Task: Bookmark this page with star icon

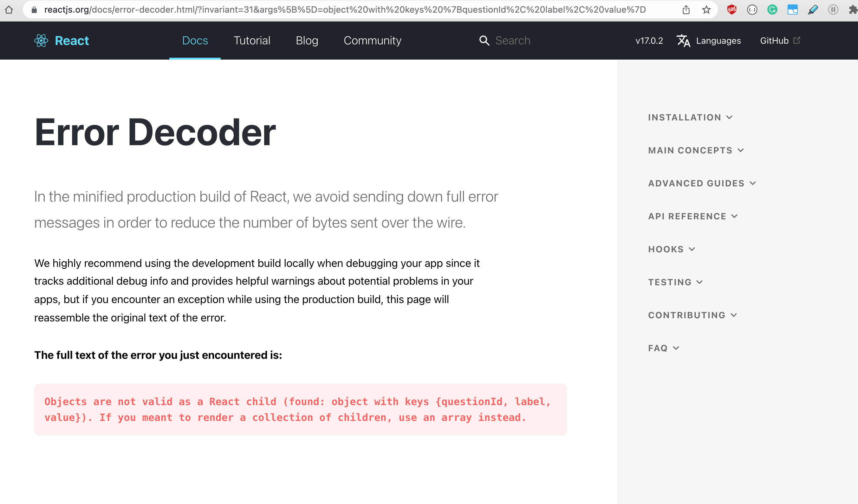Action: tap(706, 10)
